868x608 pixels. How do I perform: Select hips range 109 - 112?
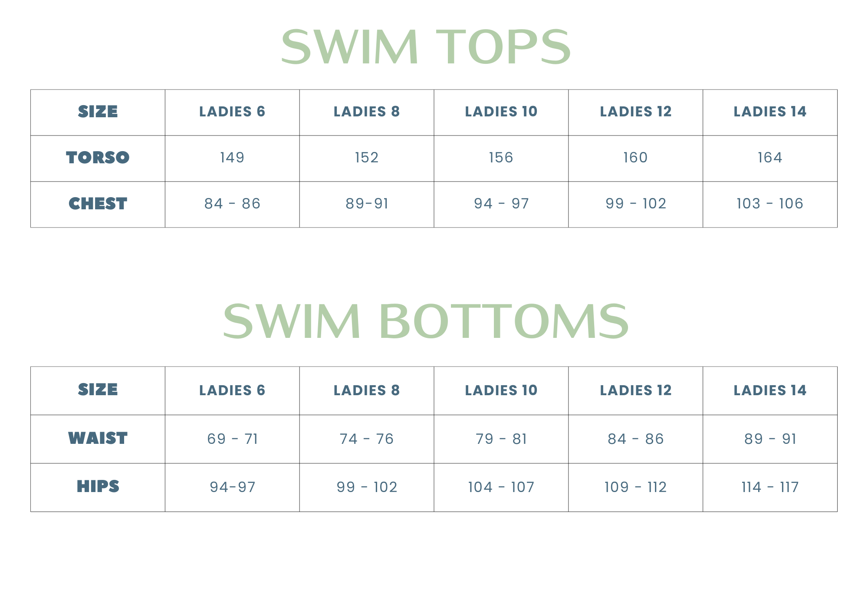[635, 487]
